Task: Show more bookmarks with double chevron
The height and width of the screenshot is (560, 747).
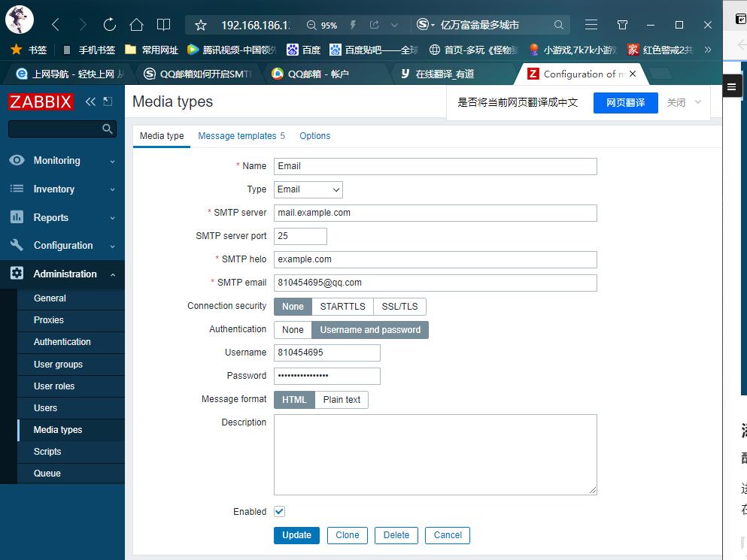Action: [x=707, y=50]
